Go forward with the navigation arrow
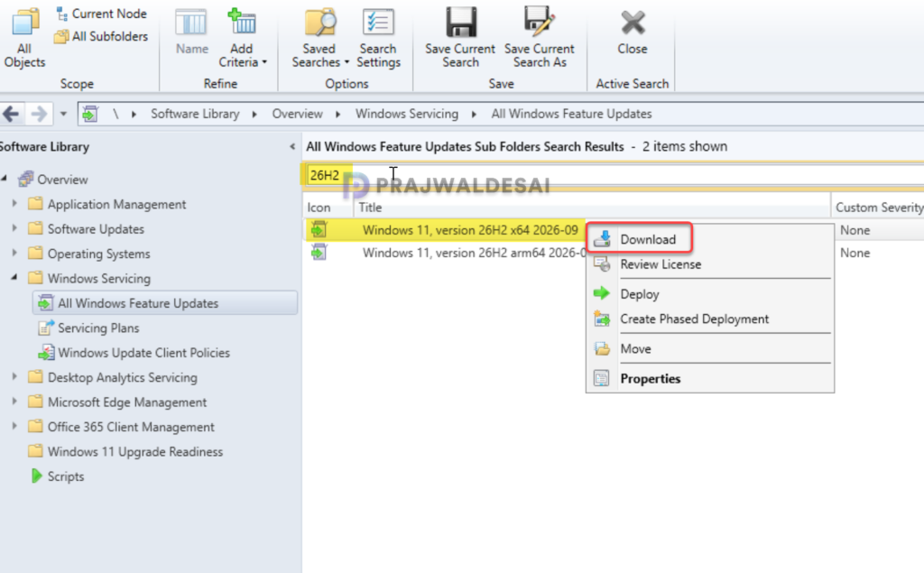This screenshot has height=573, width=924. (39, 114)
